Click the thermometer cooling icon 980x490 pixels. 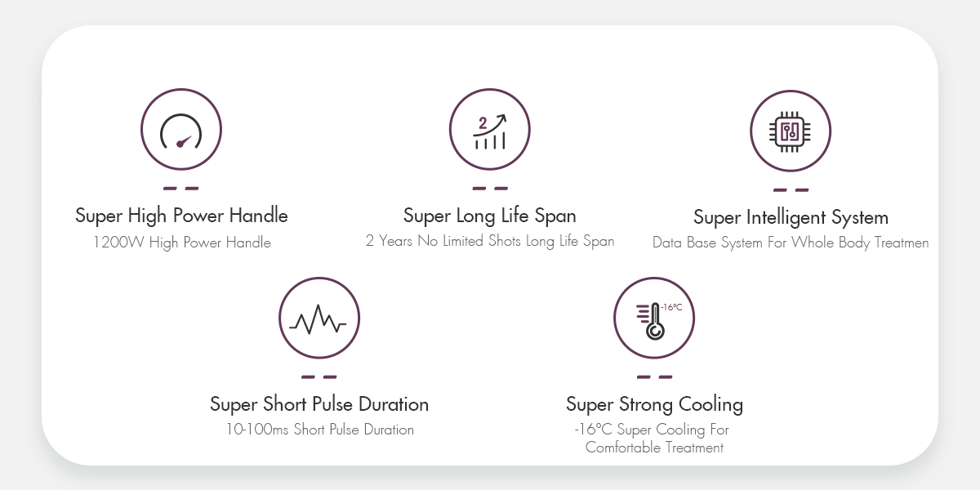pyautogui.click(x=654, y=318)
